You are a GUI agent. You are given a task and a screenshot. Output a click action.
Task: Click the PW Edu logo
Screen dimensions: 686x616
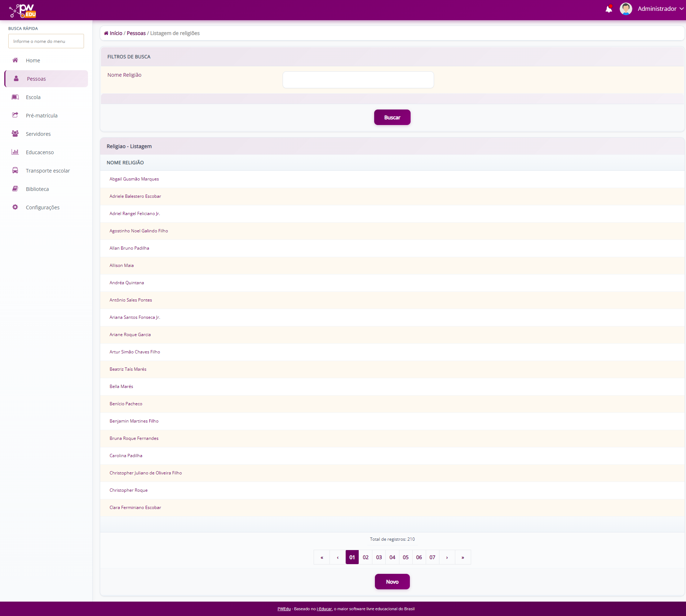(x=23, y=10)
